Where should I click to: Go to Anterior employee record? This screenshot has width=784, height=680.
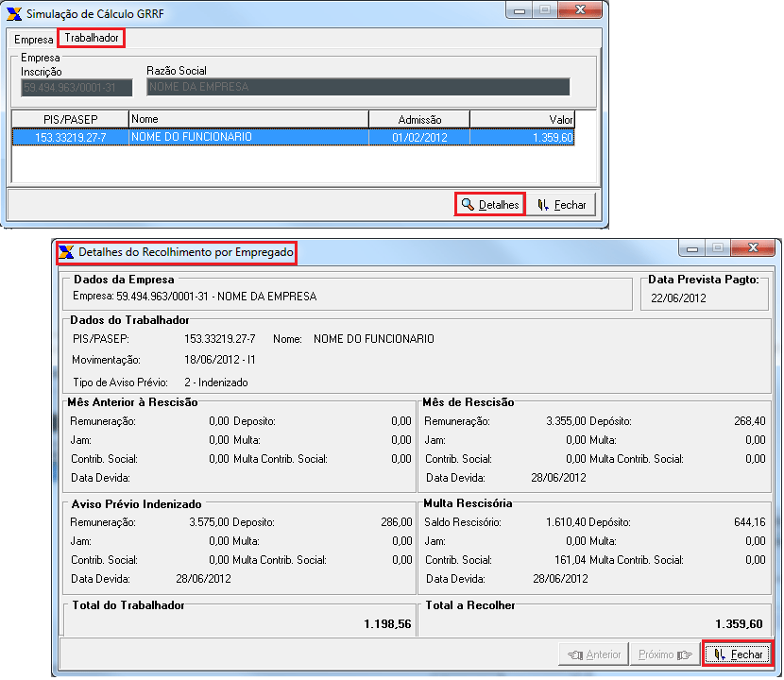(593, 654)
